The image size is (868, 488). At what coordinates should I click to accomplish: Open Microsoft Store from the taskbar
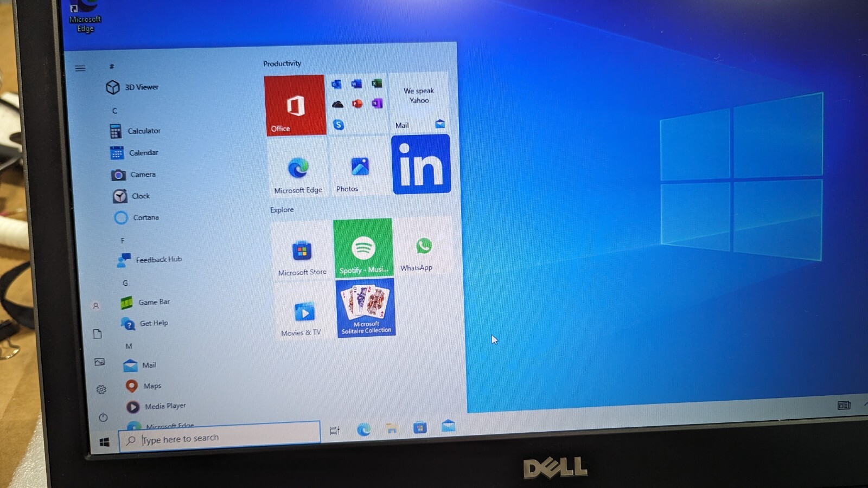(x=420, y=428)
